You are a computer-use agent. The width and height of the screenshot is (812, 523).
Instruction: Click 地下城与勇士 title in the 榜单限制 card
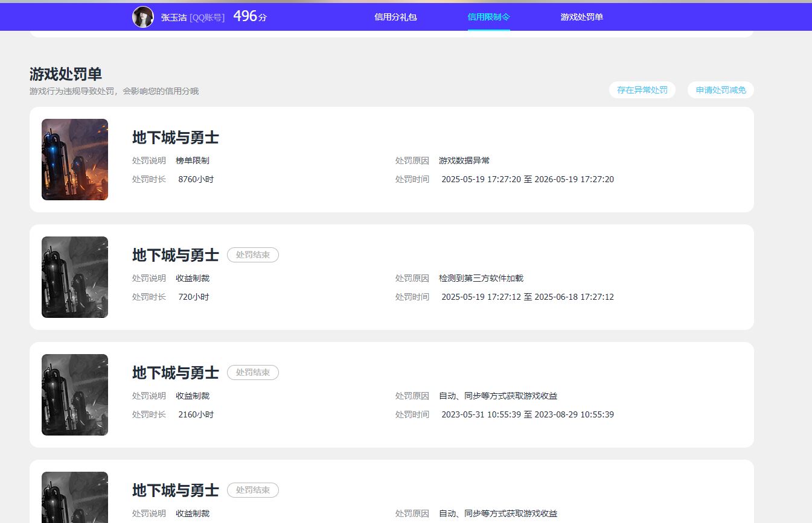tap(175, 138)
